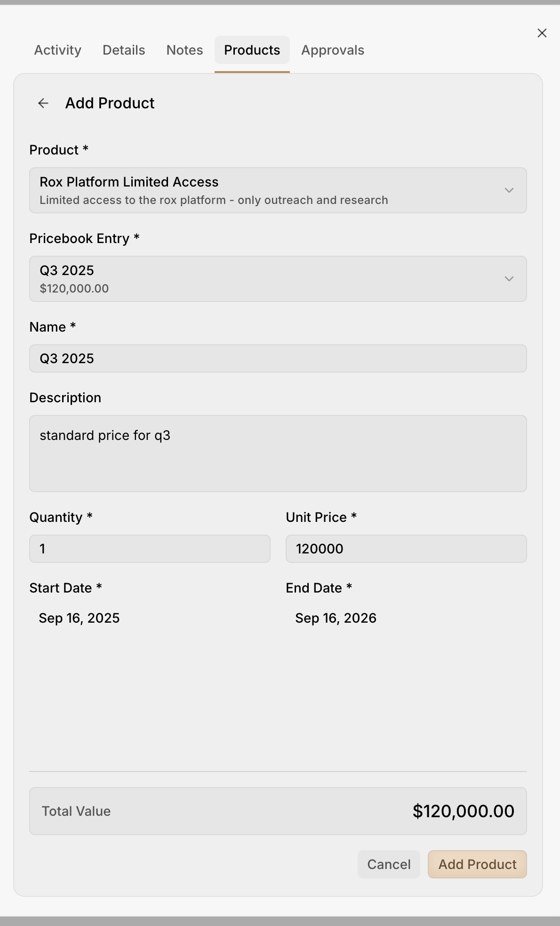This screenshot has height=926, width=560.
Task: Edit the Unit Price field
Action: pyautogui.click(x=406, y=549)
